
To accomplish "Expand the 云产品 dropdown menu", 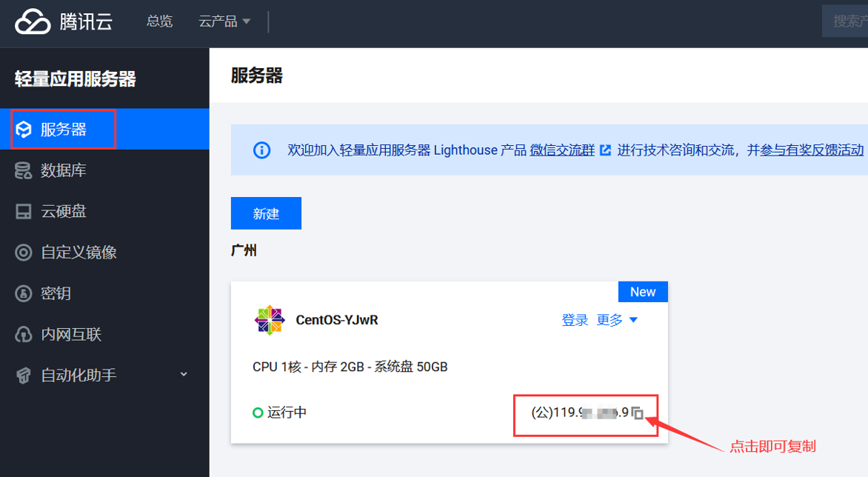I will (x=224, y=21).
